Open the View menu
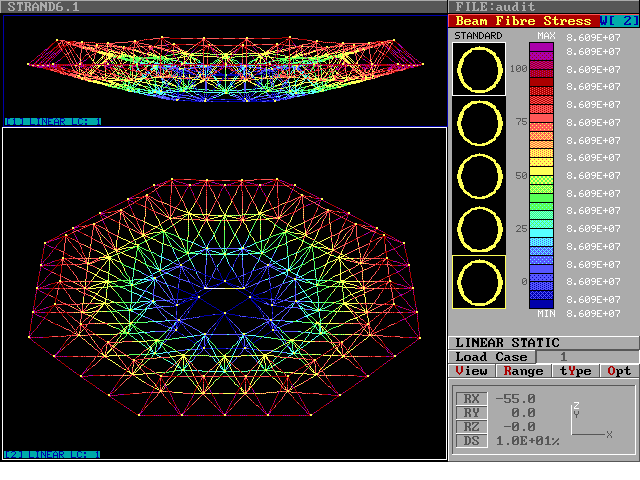The height and width of the screenshot is (480, 640). [x=472, y=371]
